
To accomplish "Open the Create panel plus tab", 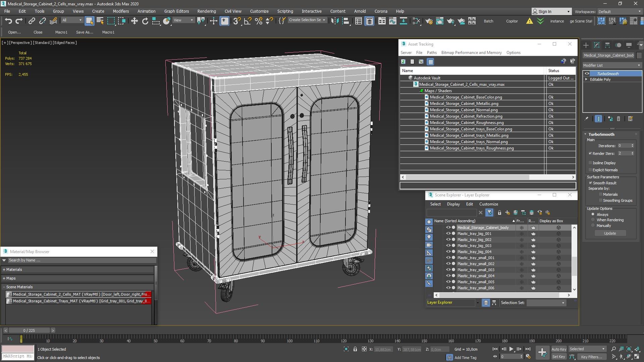I will [x=586, y=45].
